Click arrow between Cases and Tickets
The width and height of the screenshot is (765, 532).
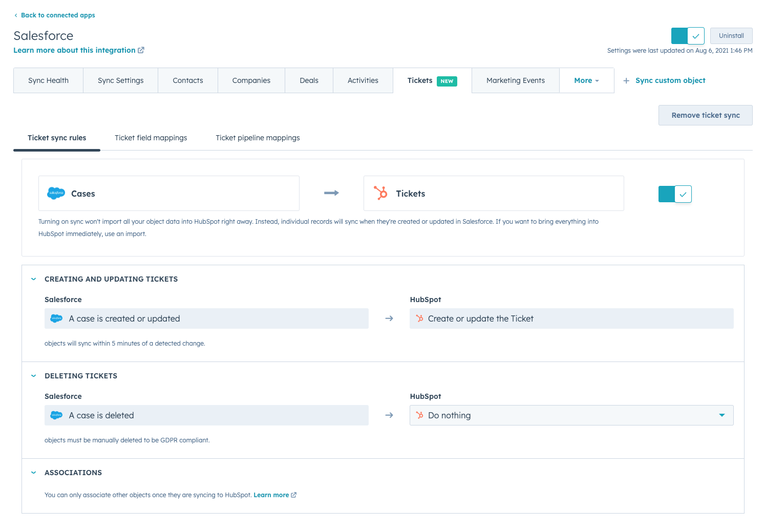click(x=331, y=193)
